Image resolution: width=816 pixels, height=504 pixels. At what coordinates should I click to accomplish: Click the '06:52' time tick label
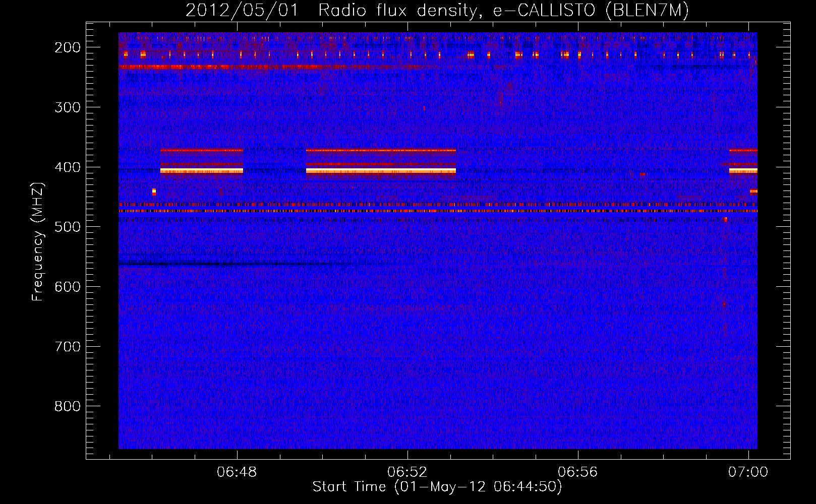coord(407,472)
